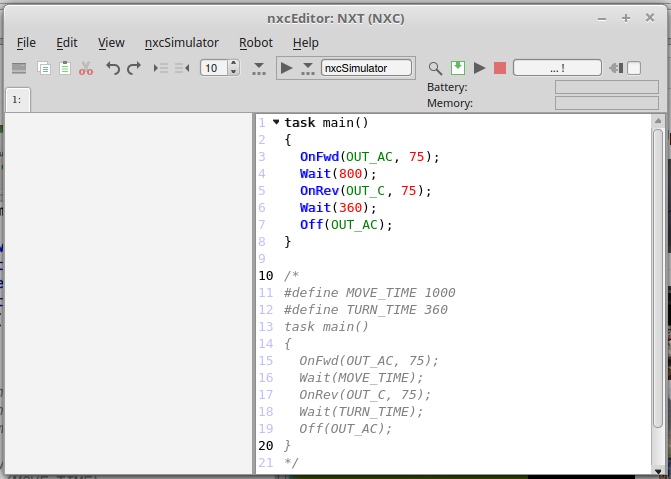Toggle the checkbox at toolbar's right end
This screenshot has height=479, width=671.
click(634, 68)
